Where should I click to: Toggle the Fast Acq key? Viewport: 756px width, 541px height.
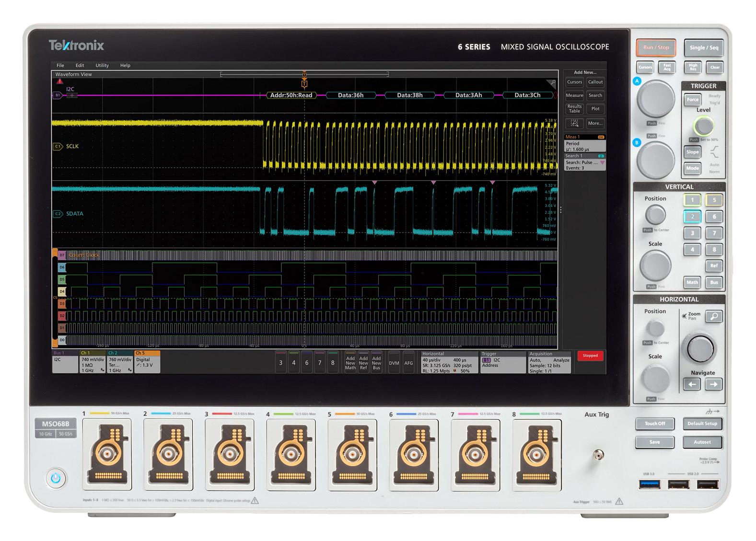667,67
